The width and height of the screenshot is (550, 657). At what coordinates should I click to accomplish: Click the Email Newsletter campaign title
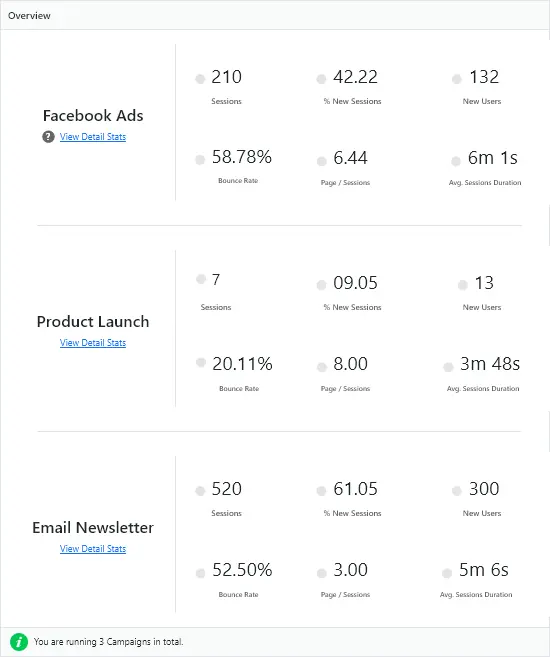93,528
